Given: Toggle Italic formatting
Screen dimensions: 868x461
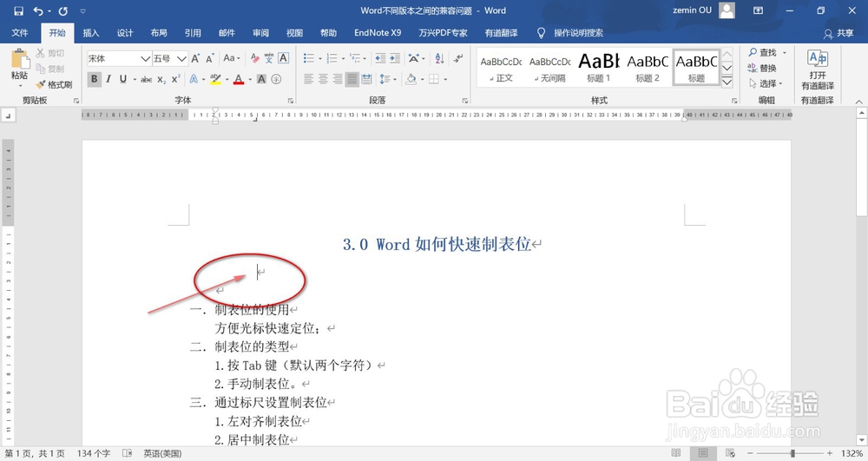Looking at the screenshot, I should pyautogui.click(x=108, y=79).
